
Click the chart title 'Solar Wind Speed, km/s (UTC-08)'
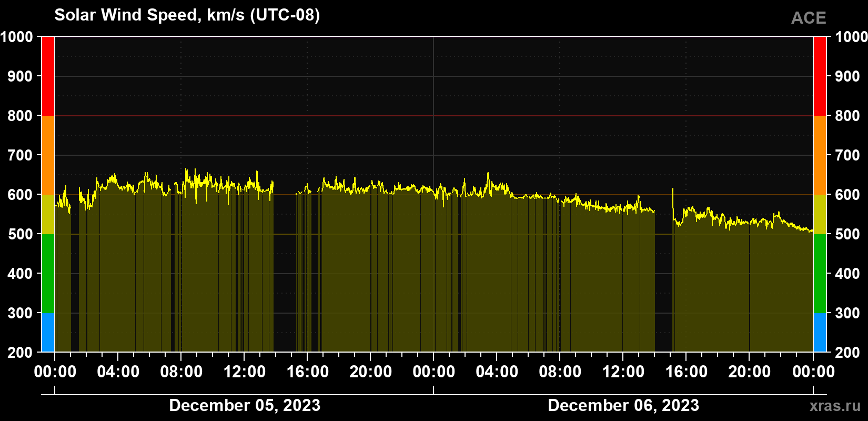point(187,15)
